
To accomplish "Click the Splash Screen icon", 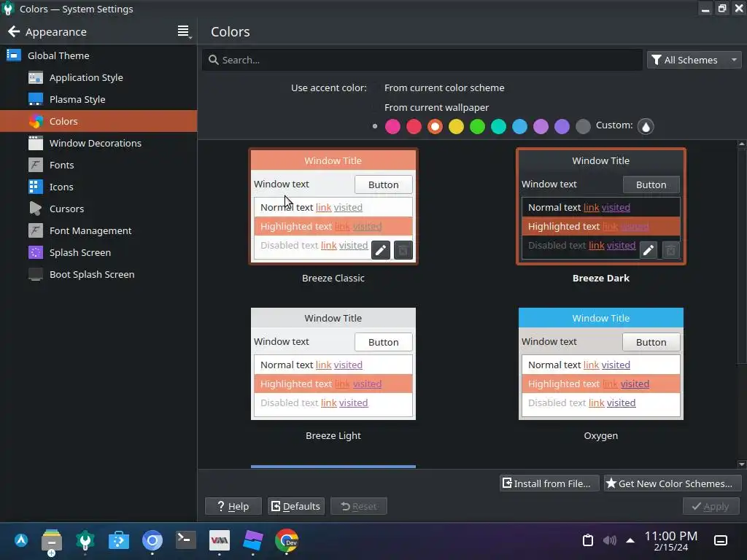I will [35, 252].
